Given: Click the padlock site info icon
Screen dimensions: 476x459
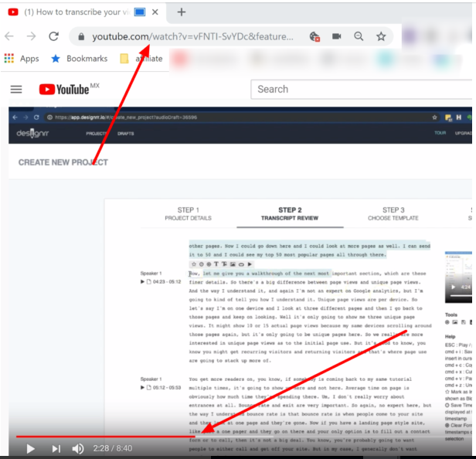Looking at the screenshot, I should [x=81, y=37].
